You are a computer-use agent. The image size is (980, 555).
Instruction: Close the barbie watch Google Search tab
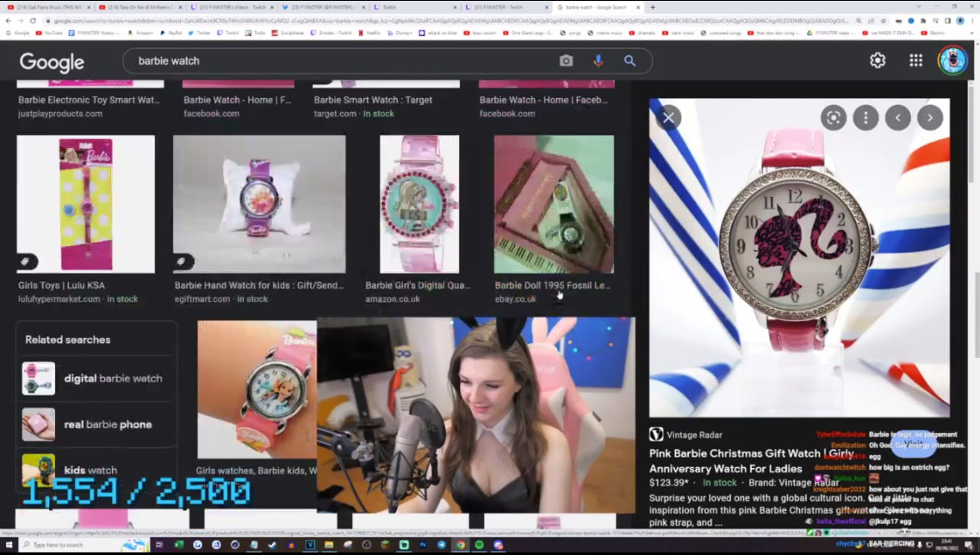(x=637, y=7)
